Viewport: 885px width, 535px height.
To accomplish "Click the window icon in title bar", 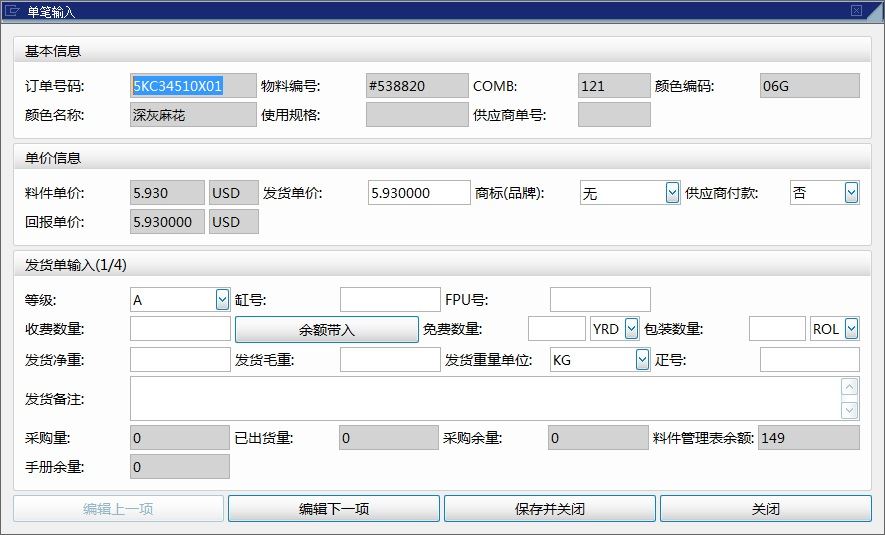I will pos(14,11).
